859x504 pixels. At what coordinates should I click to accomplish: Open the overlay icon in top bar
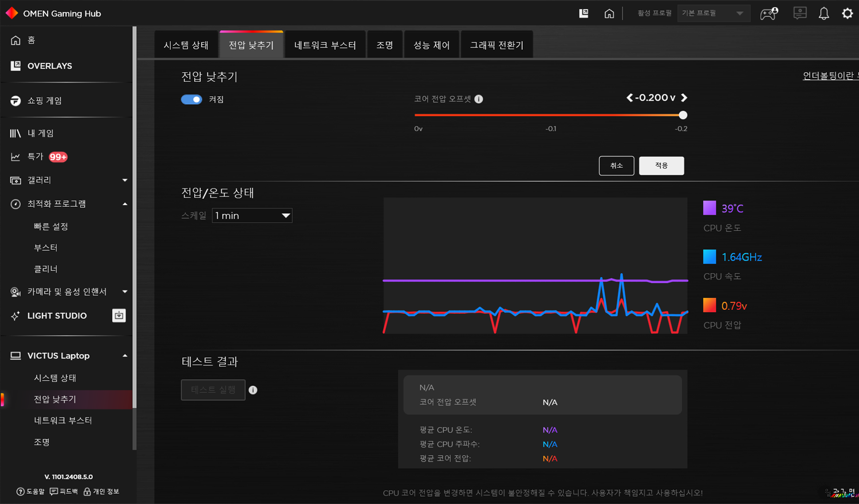[584, 14]
